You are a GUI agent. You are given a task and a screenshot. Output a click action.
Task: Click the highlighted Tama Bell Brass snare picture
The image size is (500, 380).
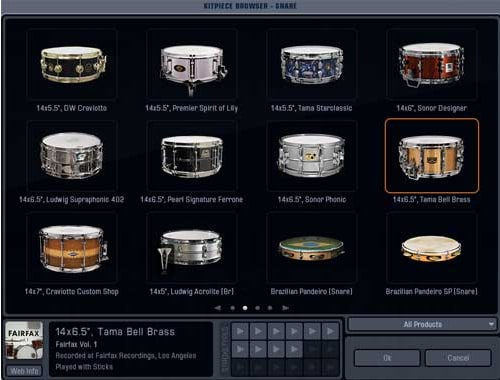click(x=432, y=156)
